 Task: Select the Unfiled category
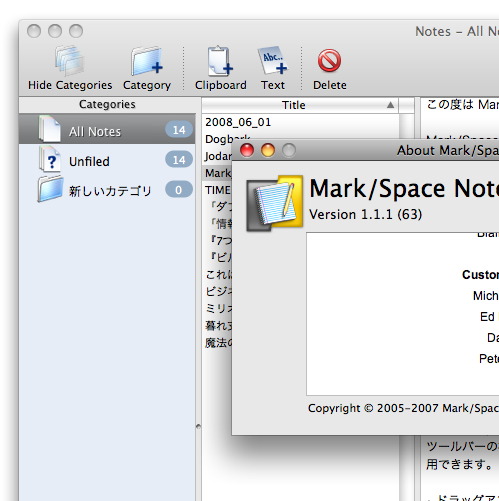(x=107, y=161)
